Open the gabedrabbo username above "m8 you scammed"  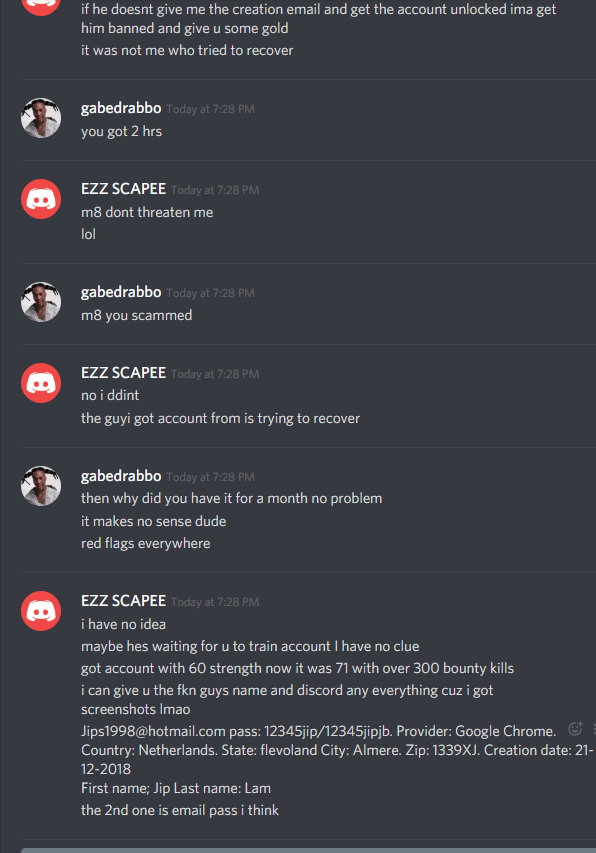[x=121, y=292]
